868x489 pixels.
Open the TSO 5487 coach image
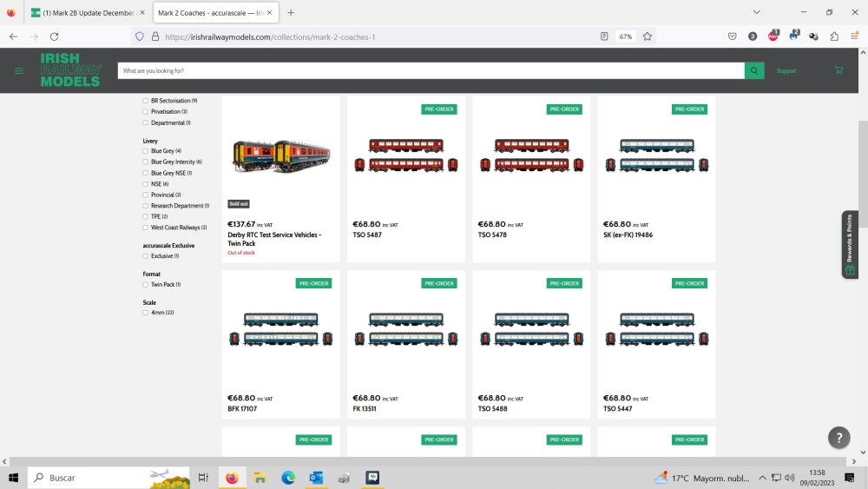point(406,155)
